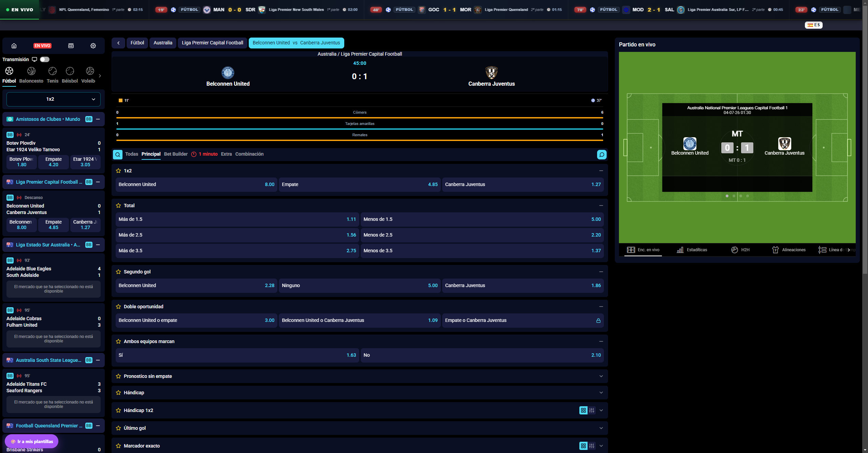Screen dimensions: 868x453
Task: Favorite the Pronostico sin empate star
Action: [118, 376]
